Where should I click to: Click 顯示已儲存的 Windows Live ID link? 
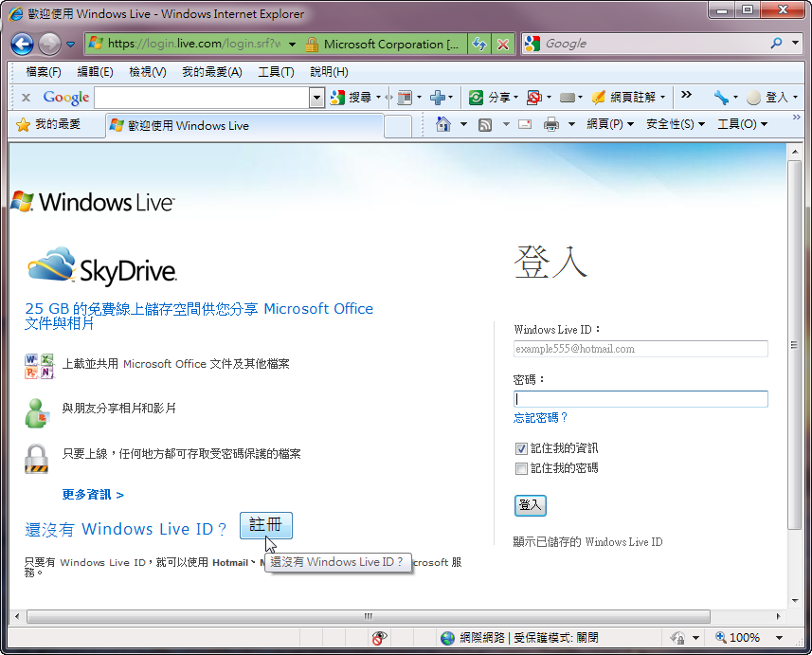(587, 542)
